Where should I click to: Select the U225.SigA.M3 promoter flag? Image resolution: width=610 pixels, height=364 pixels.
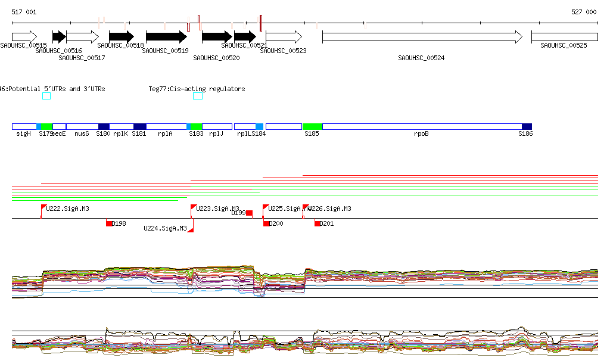[266, 208]
